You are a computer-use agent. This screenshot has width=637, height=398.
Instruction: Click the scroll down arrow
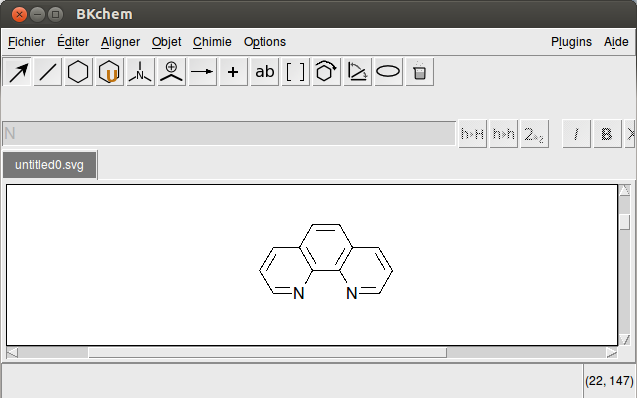click(625, 340)
